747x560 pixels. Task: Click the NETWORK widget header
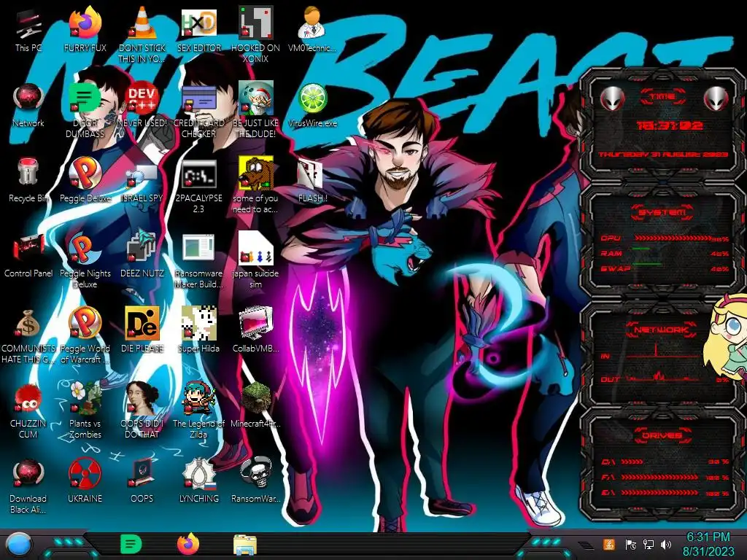point(662,329)
